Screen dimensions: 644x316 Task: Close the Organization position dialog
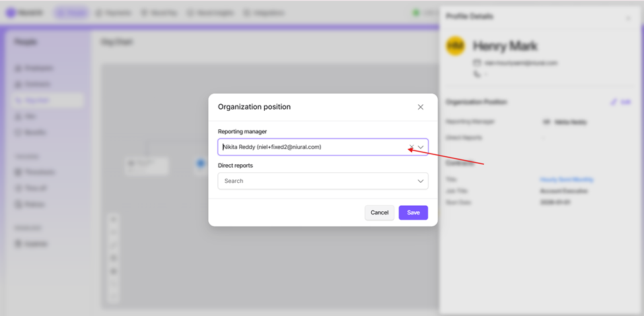coord(421,107)
